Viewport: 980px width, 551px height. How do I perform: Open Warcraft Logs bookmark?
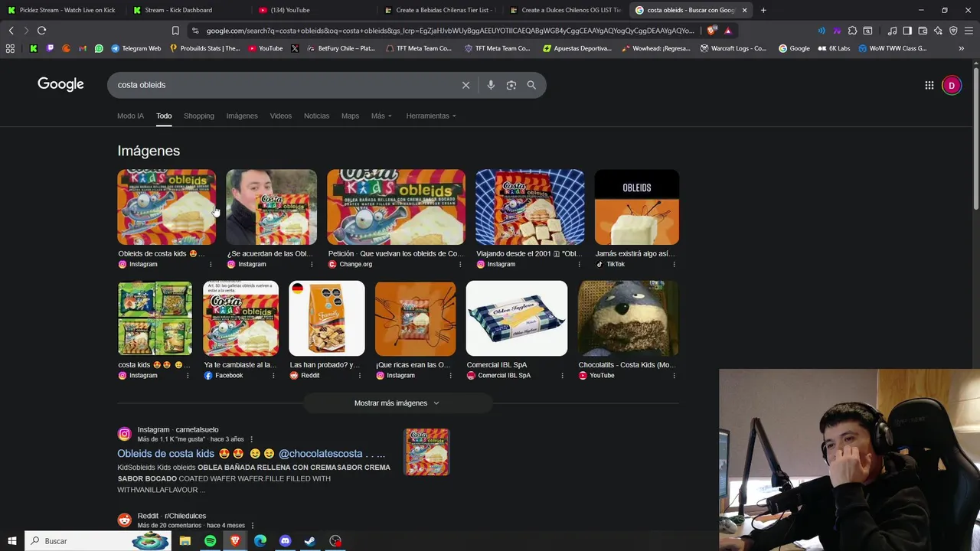(733, 48)
